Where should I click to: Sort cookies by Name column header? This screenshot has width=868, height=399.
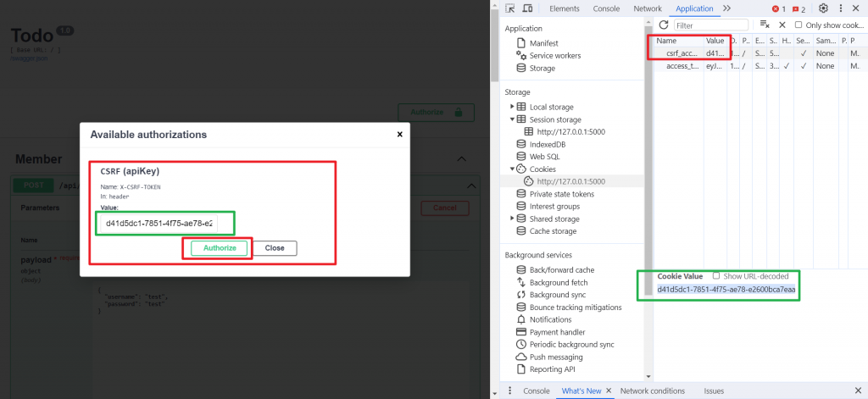(679, 41)
